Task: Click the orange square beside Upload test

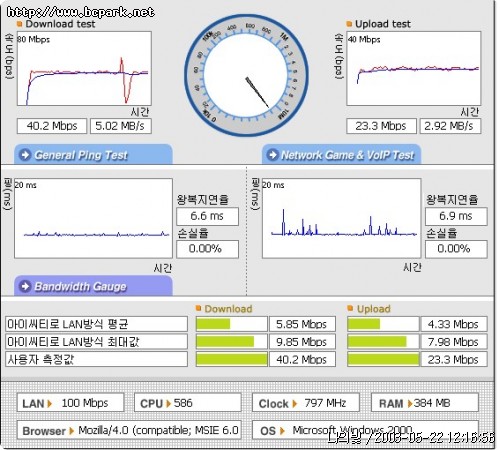Action: tap(349, 24)
